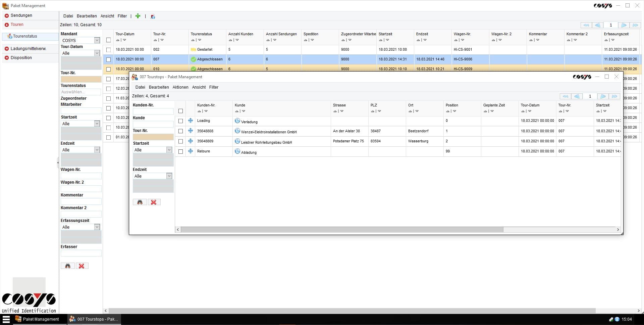644x325 pixels.
Task: Click the ascending sort icon under Tour-Datum
Action: [118, 40]
